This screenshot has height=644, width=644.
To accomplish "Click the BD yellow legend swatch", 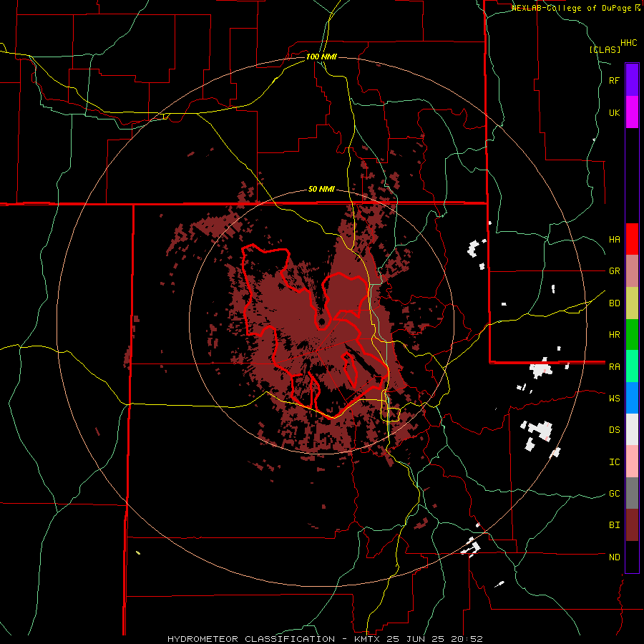I will point(632,303).
